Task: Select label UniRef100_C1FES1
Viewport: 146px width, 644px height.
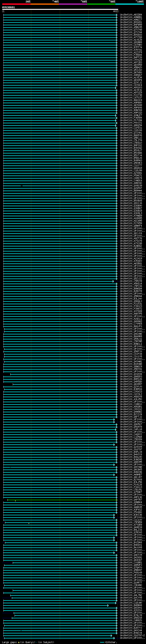Action: [131, 128]
